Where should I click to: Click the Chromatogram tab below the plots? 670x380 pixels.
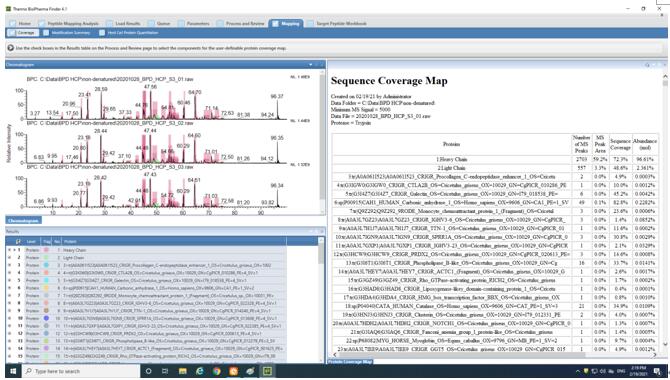pos(24,221)
